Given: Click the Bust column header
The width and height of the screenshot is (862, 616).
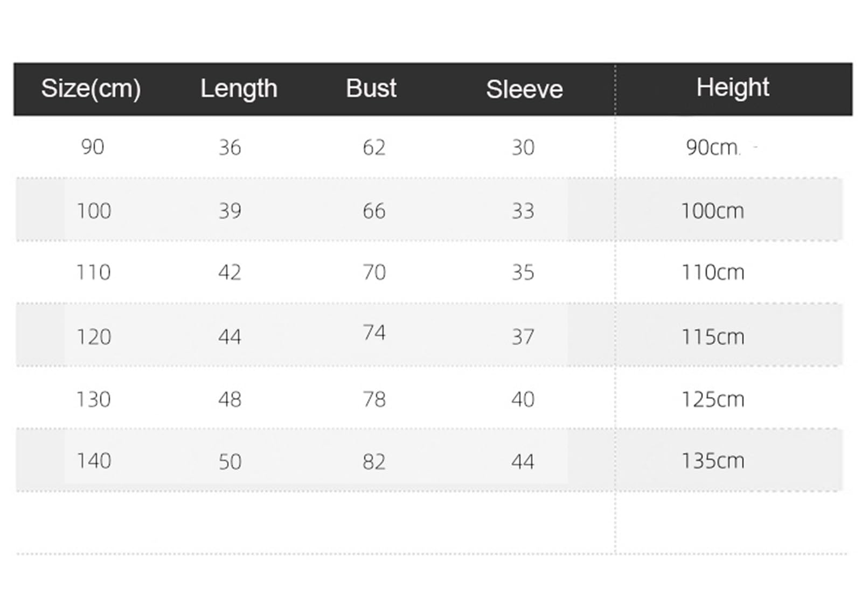Looking at the screenshot, I should coord(371,88).
